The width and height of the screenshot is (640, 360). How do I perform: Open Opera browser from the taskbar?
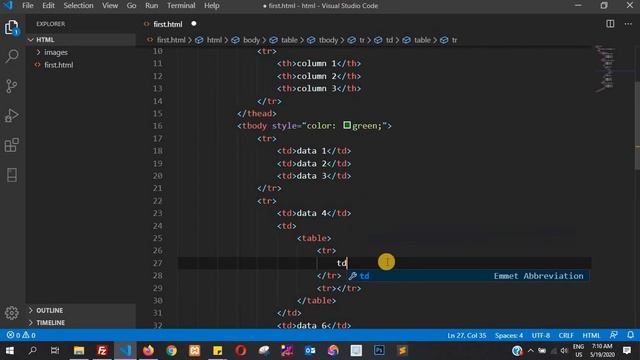[240, 351]
